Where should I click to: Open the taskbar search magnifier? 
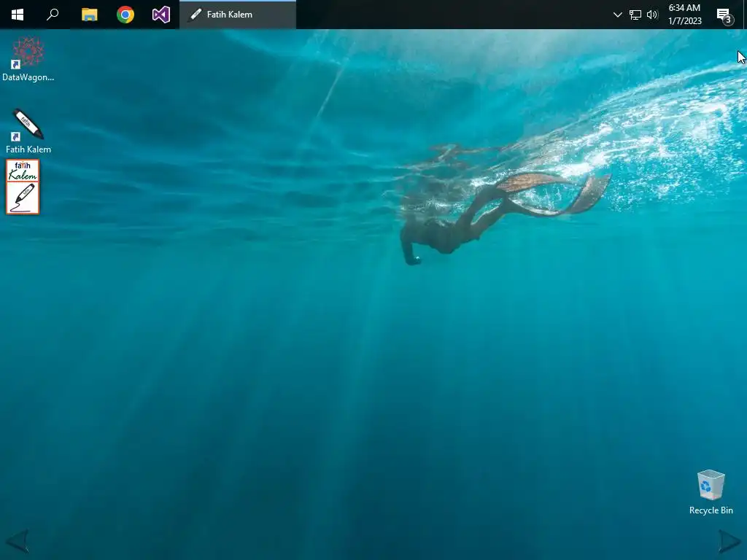53,15
